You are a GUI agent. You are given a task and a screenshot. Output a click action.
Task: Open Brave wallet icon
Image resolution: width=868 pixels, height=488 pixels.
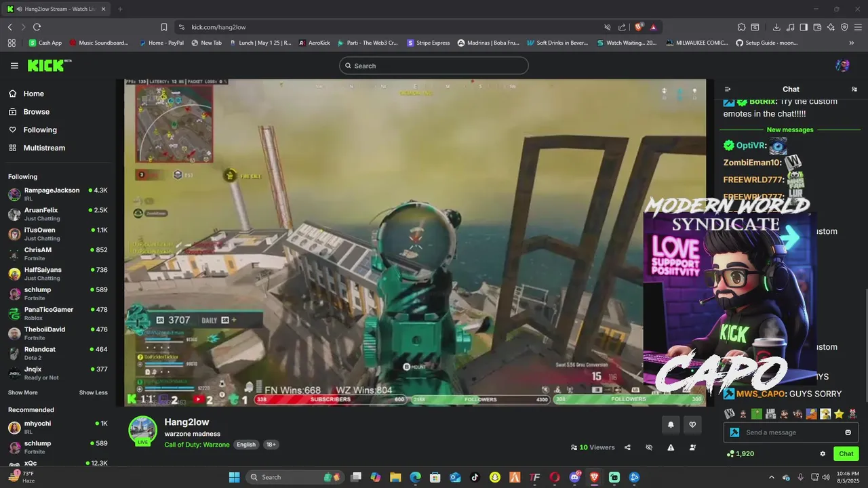coord(817,27)
